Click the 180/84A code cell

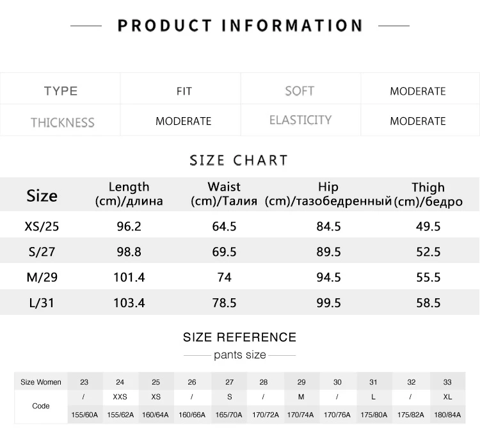pos(447,415)
